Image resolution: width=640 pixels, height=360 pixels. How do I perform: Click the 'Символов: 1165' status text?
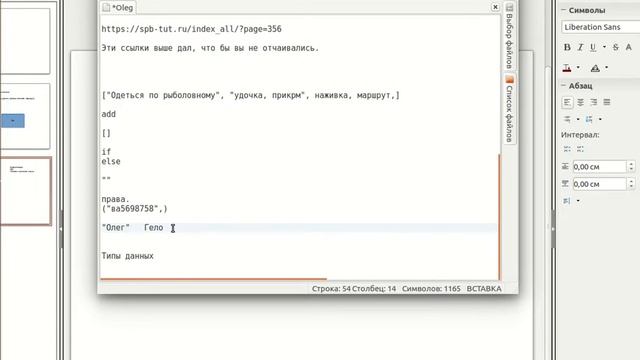click(431, 289)
